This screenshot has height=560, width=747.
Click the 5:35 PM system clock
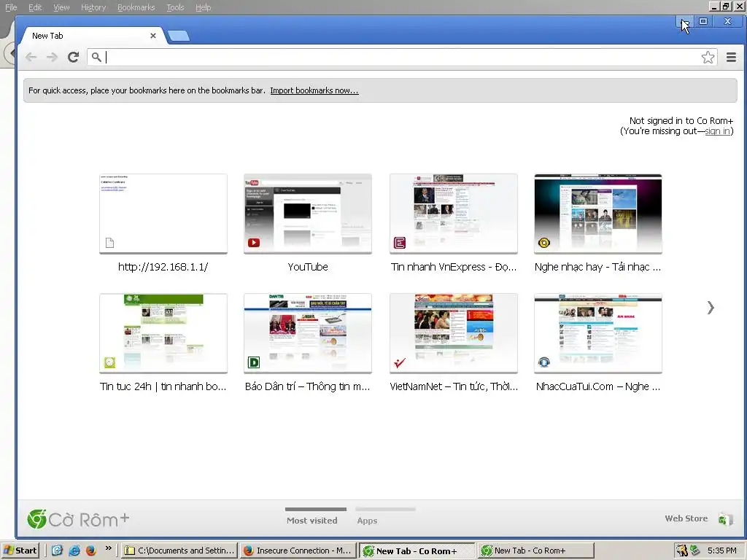721,551
